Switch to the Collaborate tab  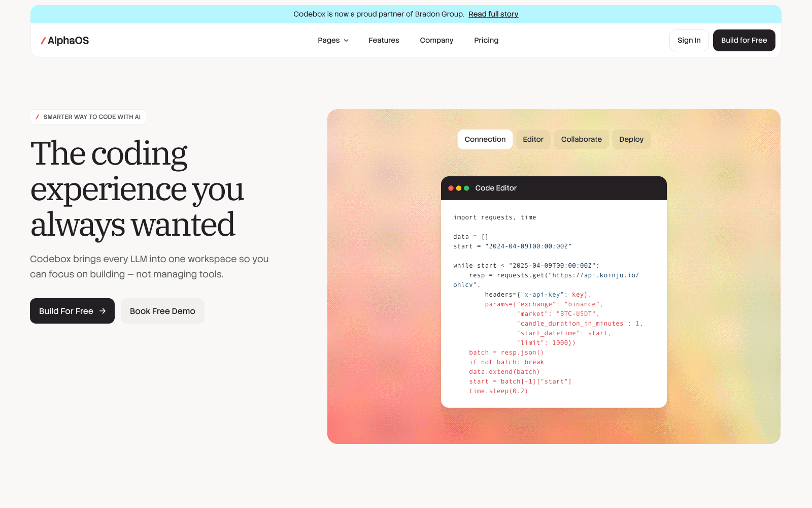click(x=582, y=139)
